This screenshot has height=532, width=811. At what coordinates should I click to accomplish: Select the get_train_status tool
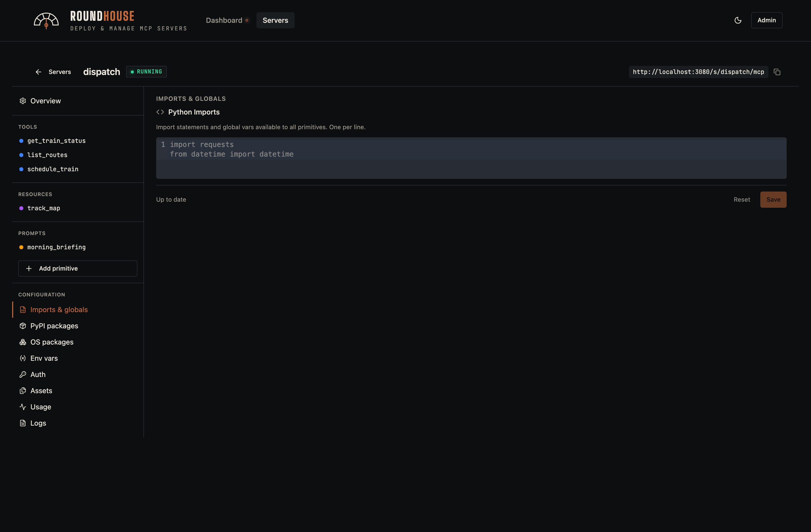tap(78, 141)
